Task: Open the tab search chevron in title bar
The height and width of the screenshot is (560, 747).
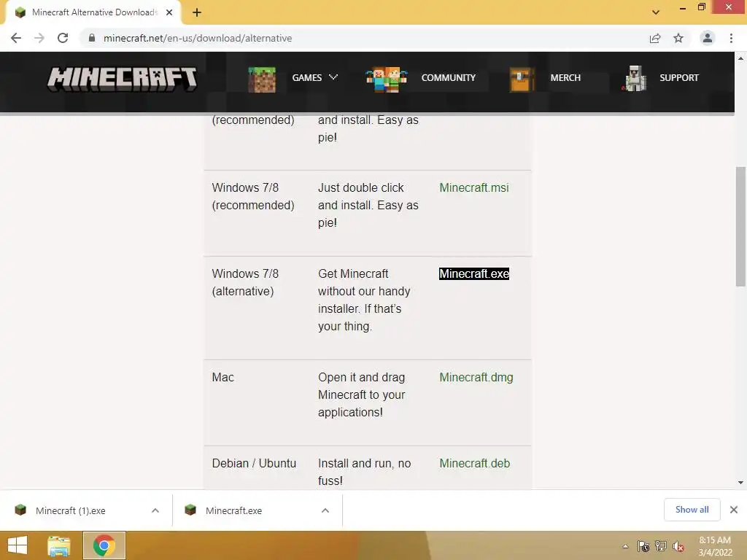Action: click(x=656, y=12)
